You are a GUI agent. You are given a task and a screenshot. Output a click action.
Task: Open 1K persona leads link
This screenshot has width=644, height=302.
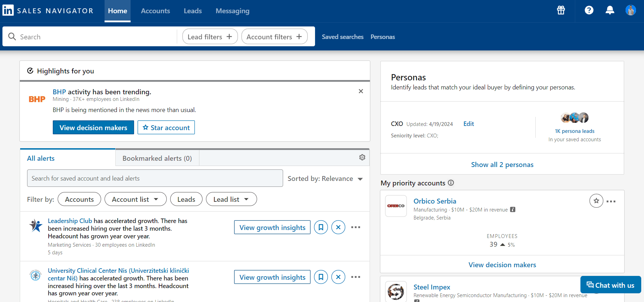(575, 131)
